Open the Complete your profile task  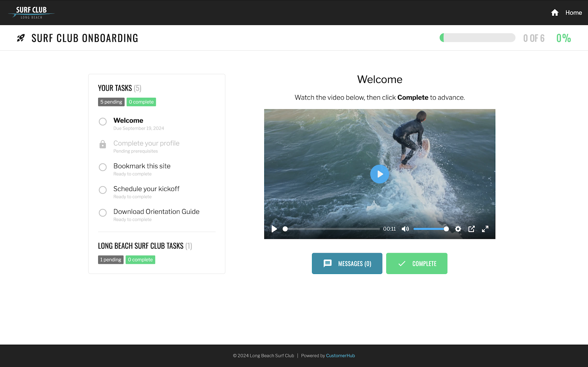click(146, 143)
